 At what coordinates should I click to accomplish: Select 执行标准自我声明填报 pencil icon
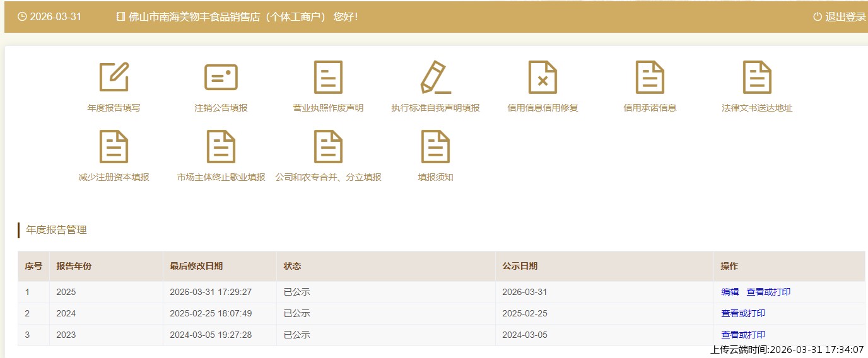[435, 77]
